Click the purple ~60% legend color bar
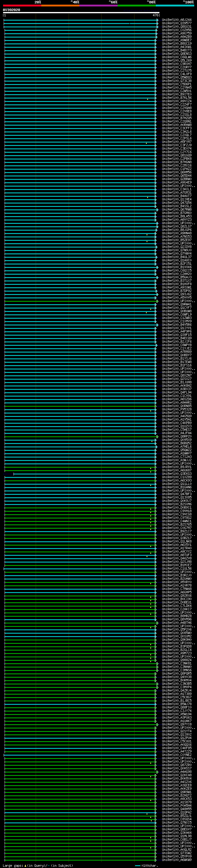Viewport: 197px width, 868px height. coord(98,6)
